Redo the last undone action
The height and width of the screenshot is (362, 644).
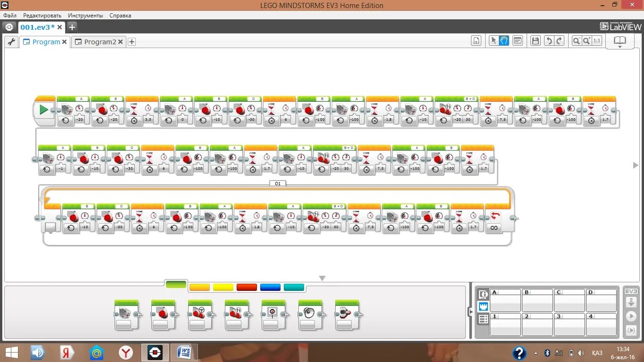(560, 41)
